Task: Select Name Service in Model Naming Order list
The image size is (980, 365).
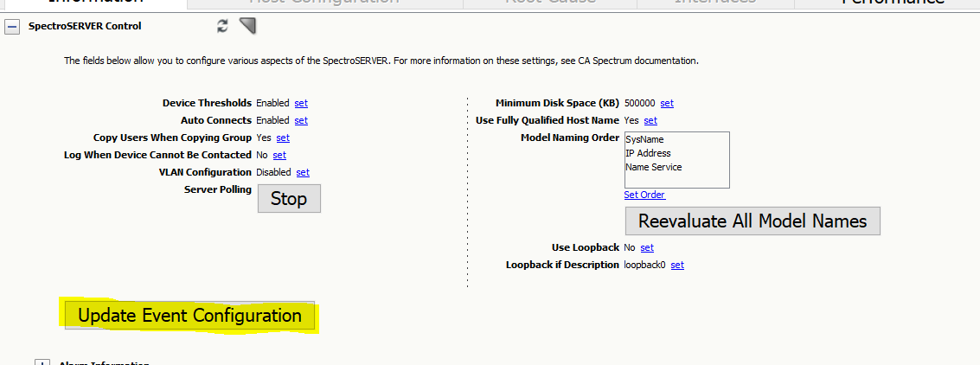Action: tap(654, 167)
